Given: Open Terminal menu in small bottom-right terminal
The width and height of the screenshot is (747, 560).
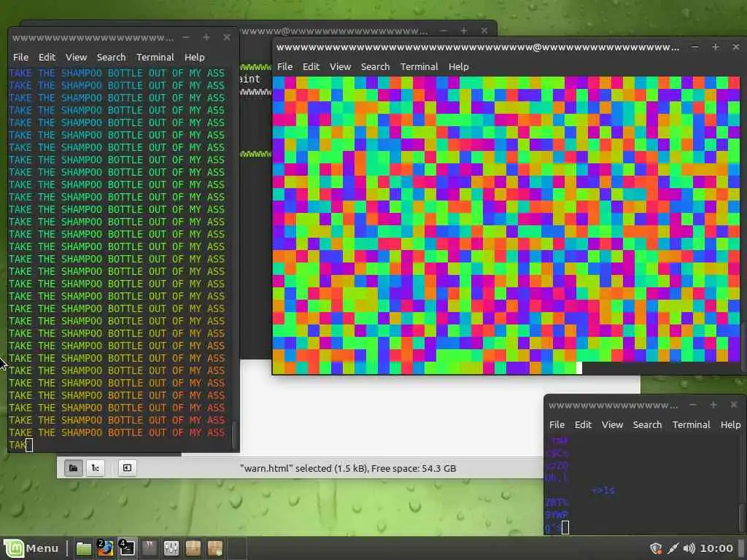Looking at the screenshot, I should coord(692,425).
